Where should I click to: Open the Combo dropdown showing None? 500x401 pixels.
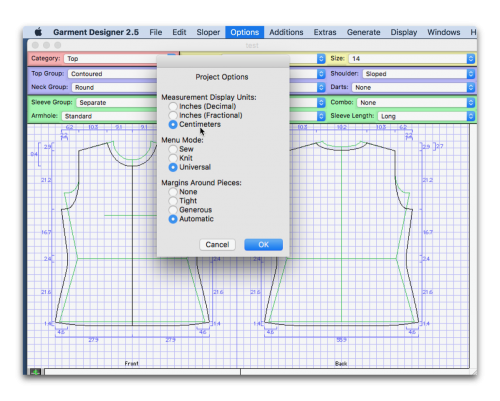point(416,102)
